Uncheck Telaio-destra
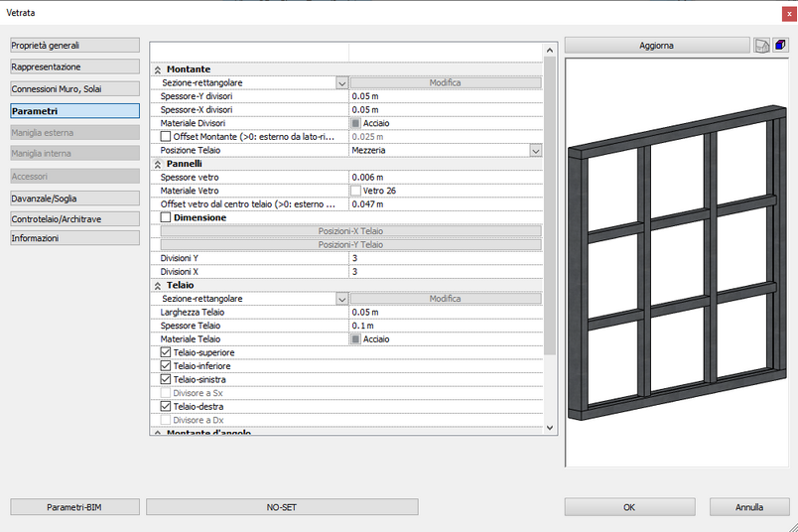This screenshot has height=532, width=798. [x=166, y=406]
